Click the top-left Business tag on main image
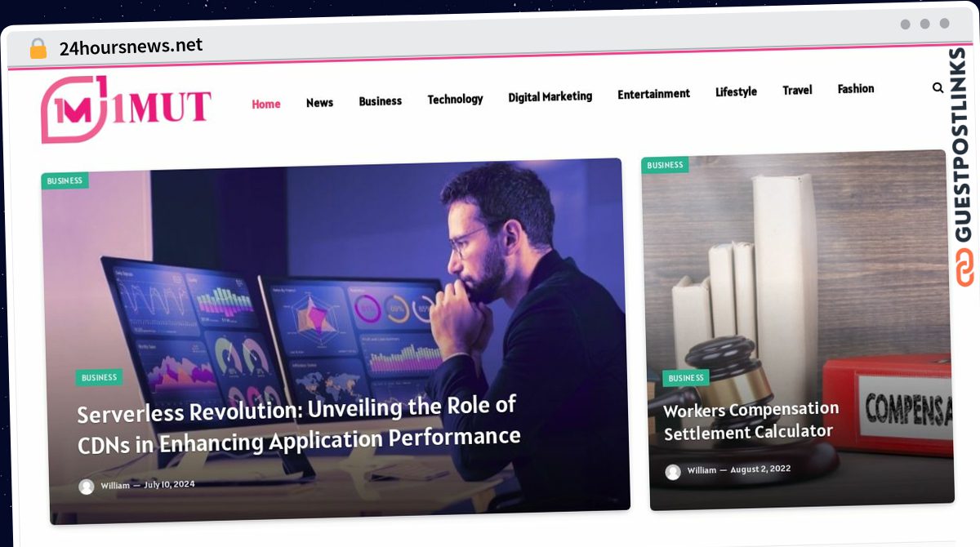 65,180
